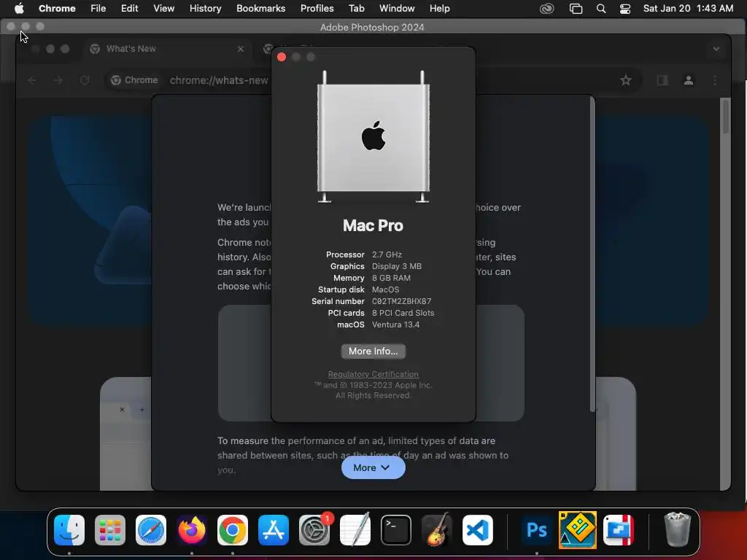Click the 8 PCI Card Slots value
This screenshot has height=560, width=747.
(403, 313)
